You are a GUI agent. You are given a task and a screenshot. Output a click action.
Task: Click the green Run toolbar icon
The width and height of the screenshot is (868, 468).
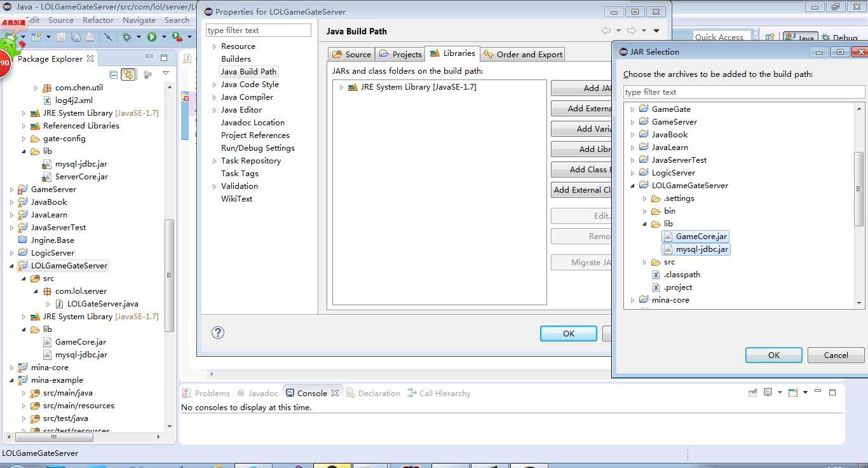152,38
